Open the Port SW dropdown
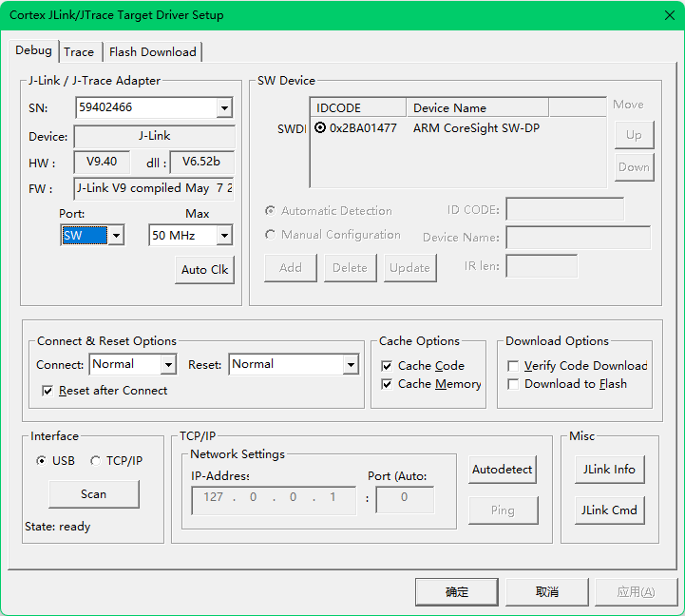 (x=116, y=236)
